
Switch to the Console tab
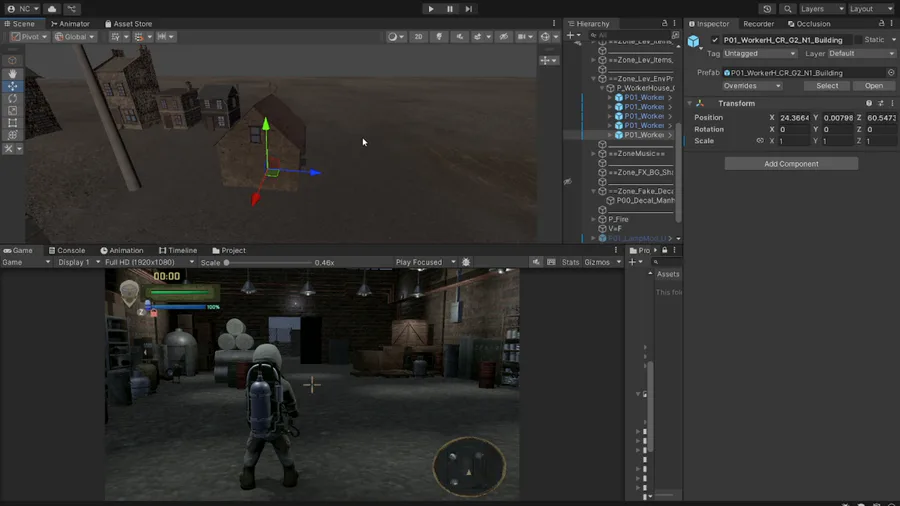click(x=67, y=251)
